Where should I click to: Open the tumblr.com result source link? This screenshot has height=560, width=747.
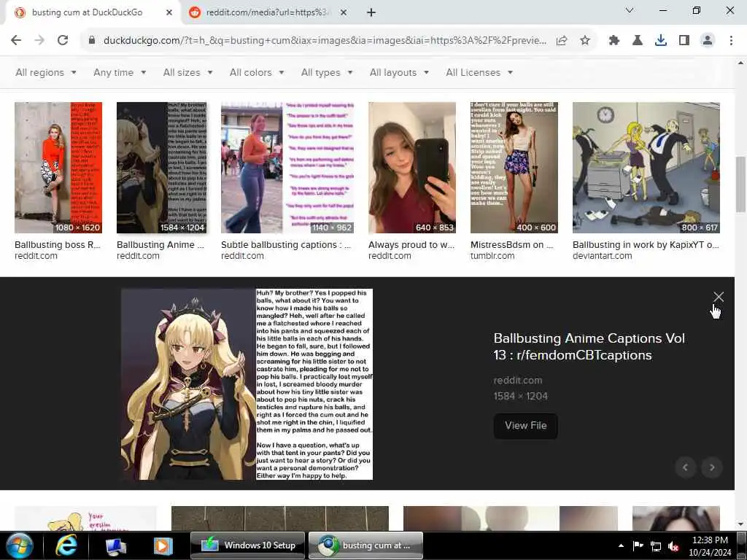[x=492, y=256]
